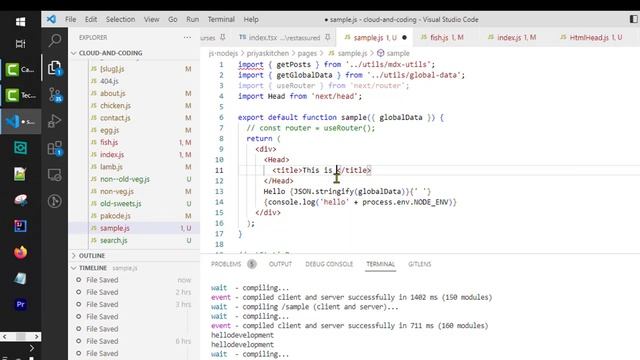
Task: Expand the Outline section
Action: click(135, 256)
